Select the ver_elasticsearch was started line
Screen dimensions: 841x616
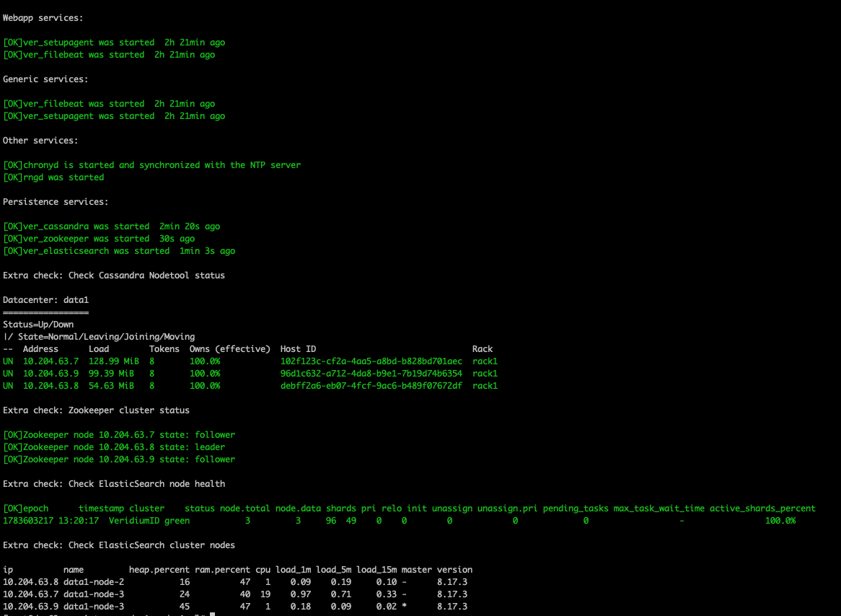(119, 251)
